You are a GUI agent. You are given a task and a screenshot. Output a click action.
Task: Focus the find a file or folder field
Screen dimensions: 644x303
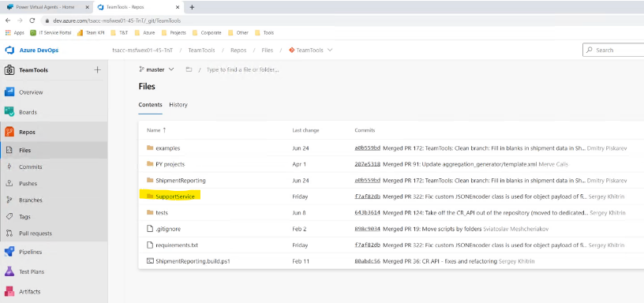click(243, 69)
